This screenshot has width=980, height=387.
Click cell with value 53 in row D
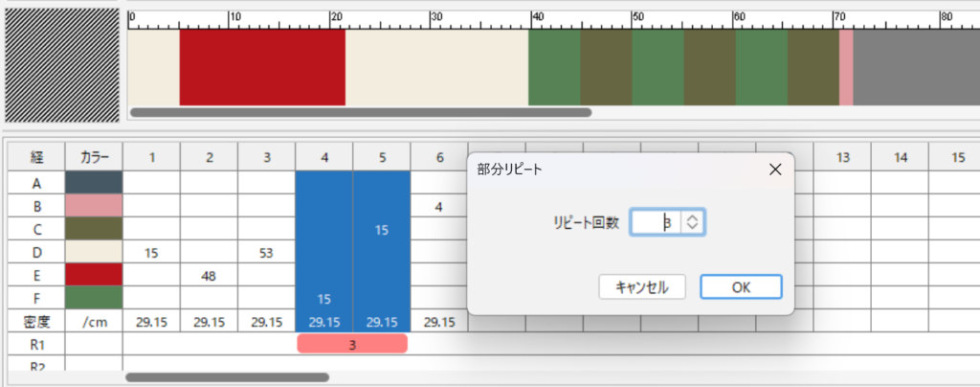pyautogui.click(x=266, y=253)
